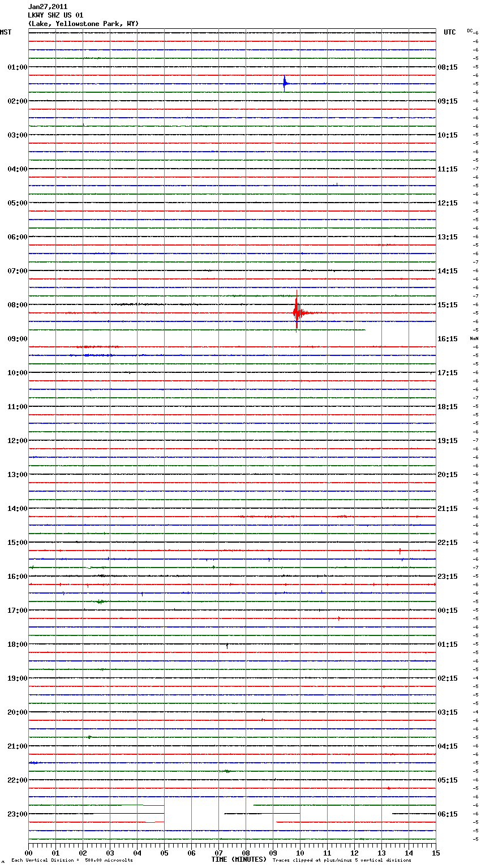Click the TIME (MINUTES) axis title

239,860
